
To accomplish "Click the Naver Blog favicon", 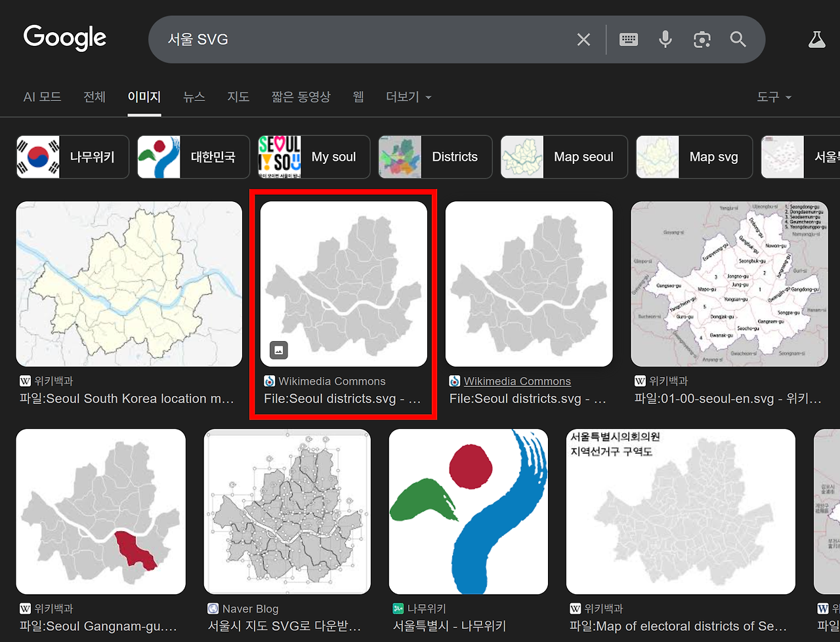I will [213, 609].
